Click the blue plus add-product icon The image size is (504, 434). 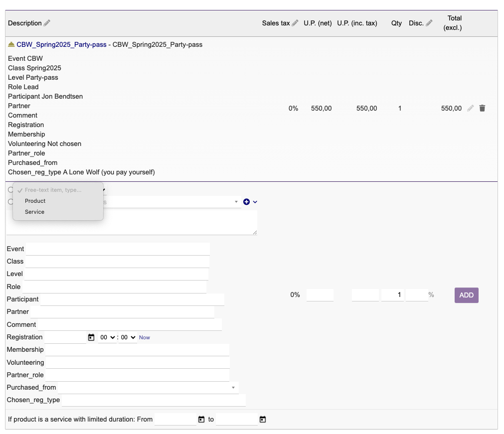coord(246,202)
